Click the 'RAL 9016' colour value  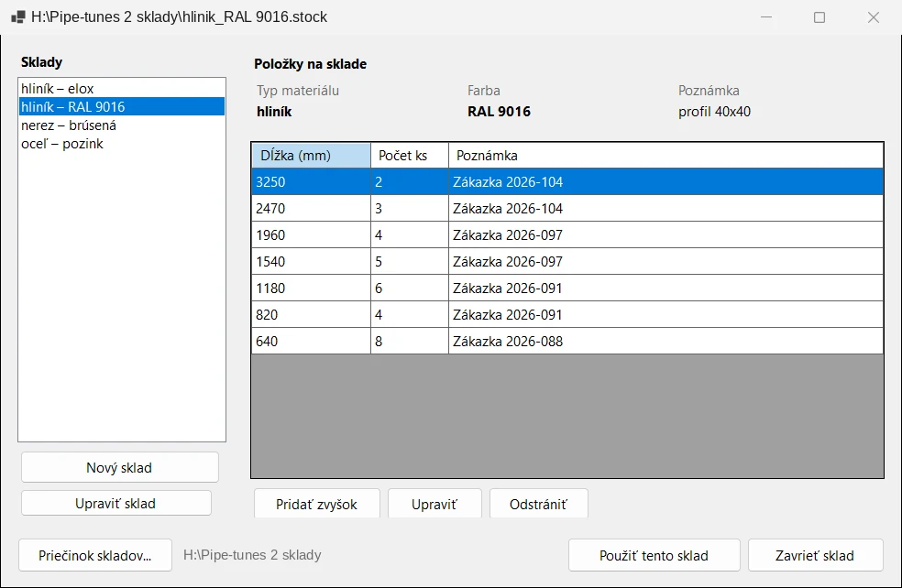coord(499,112)
